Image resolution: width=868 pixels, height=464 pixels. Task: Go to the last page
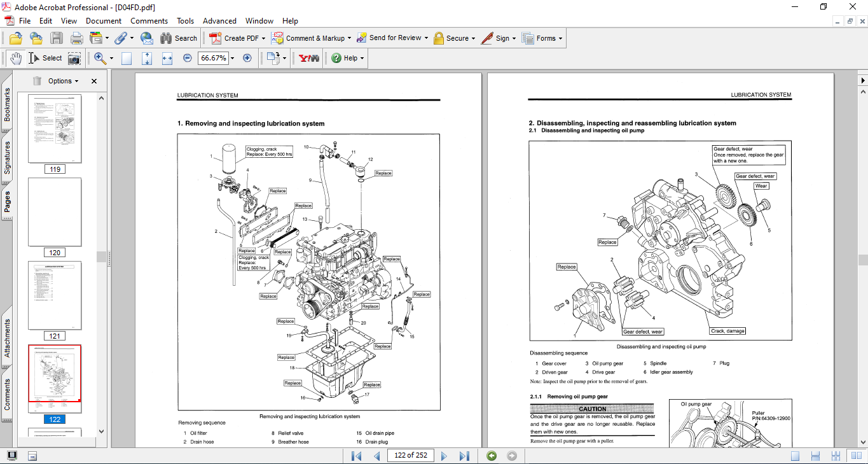pyautogui.click(x=464, y=456)
